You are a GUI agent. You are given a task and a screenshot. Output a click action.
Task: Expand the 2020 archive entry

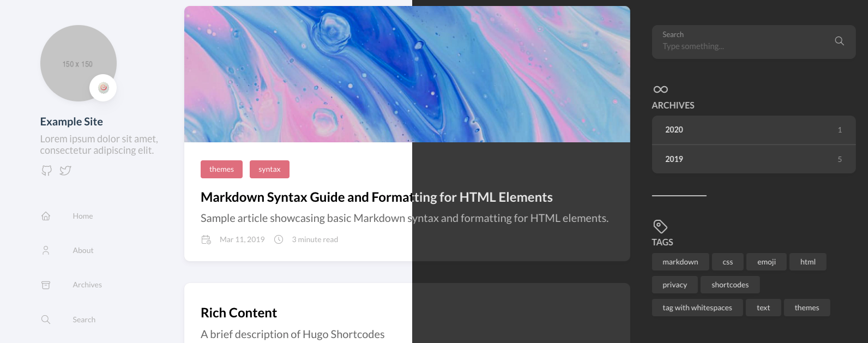coord(754,130)
